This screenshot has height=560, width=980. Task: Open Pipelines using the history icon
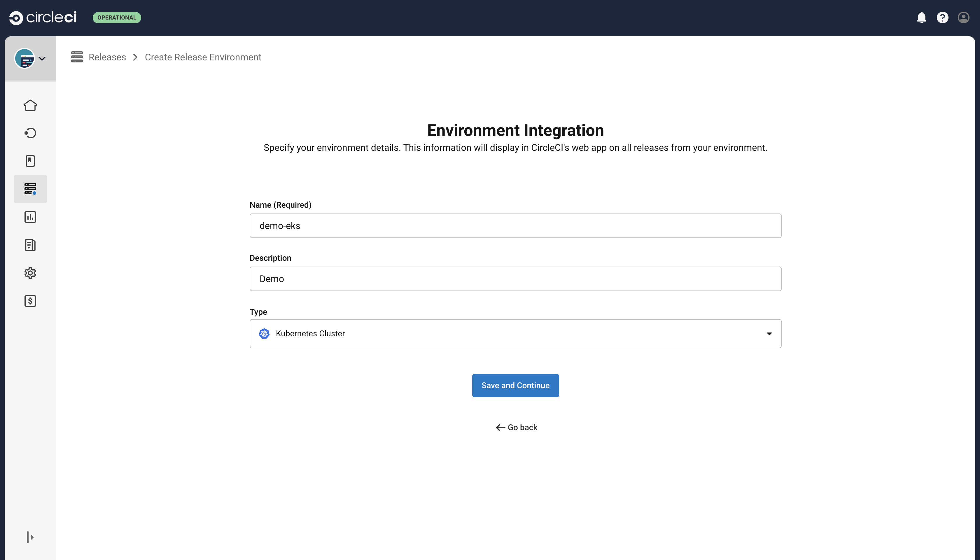[x=30, y=133]
